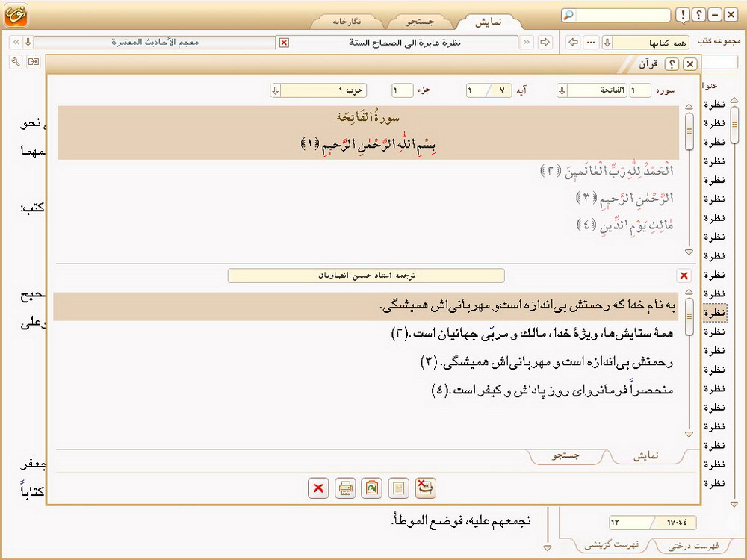Click the 'ترجمه استاد حسین انصاریان' translation selector
Screen dimensions: 747x560
[366, 276]
